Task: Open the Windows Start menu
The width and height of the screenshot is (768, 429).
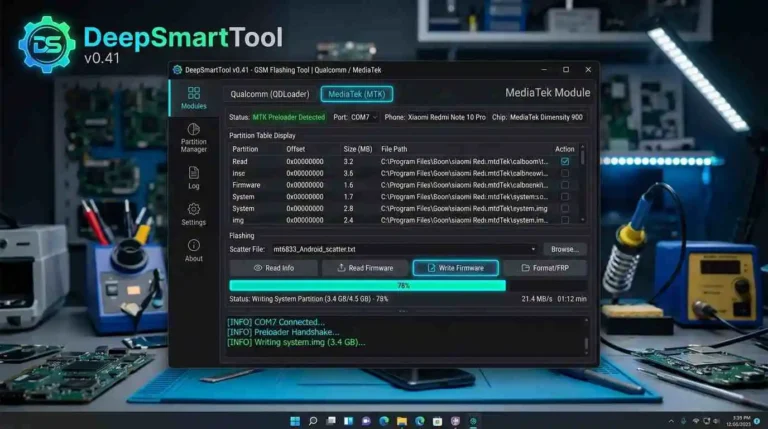Action: (295, 421)
